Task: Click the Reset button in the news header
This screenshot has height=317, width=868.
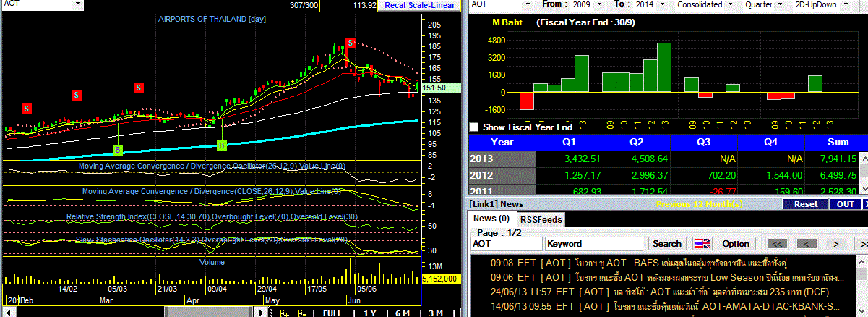Action: 806,204
